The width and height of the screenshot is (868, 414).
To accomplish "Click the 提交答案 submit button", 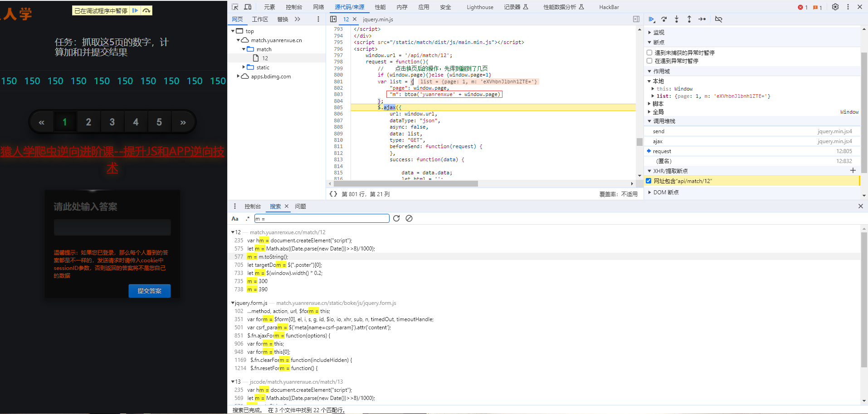I will click(150, 291).
